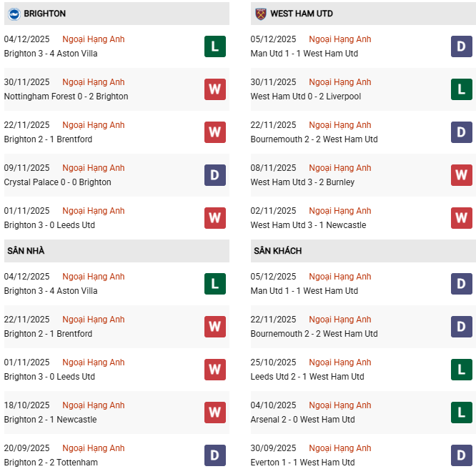Click the W badge for Nottingham Forest 0 - 2 Brighton

pos(215,89)
